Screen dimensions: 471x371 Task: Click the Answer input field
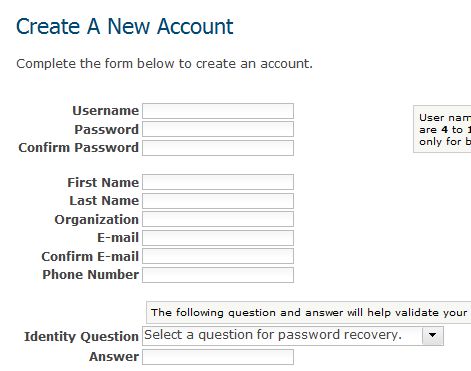(218, 357)
